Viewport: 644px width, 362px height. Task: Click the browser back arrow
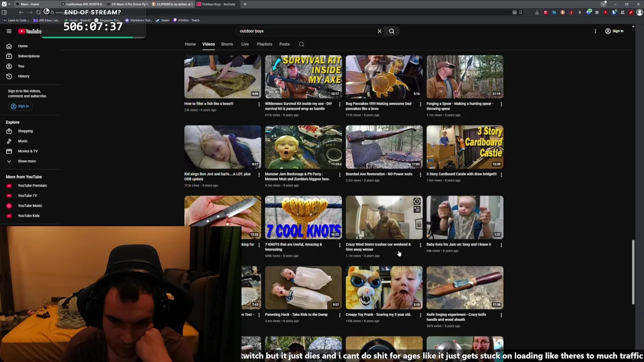[21, 12]
